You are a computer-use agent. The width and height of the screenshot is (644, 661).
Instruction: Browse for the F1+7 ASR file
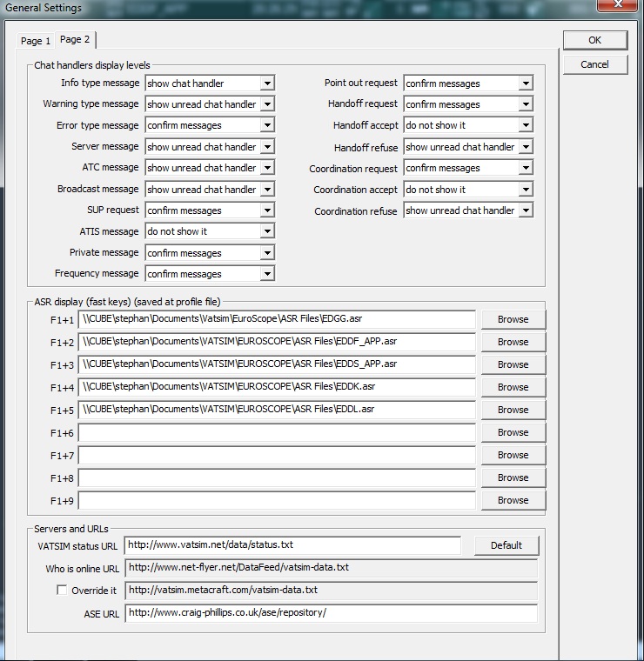point(513,455)
